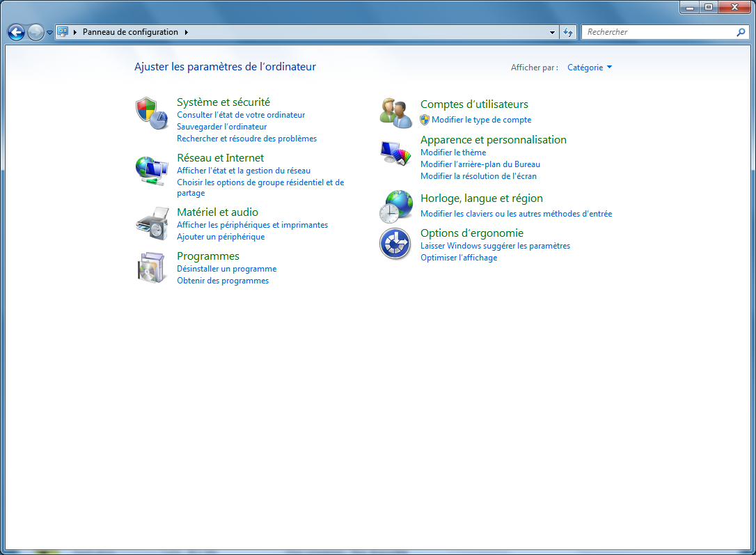The height and width of the screenshot is (555, 756).
Task: Select Obtenir des programmes link
Action: coord(223,281)
